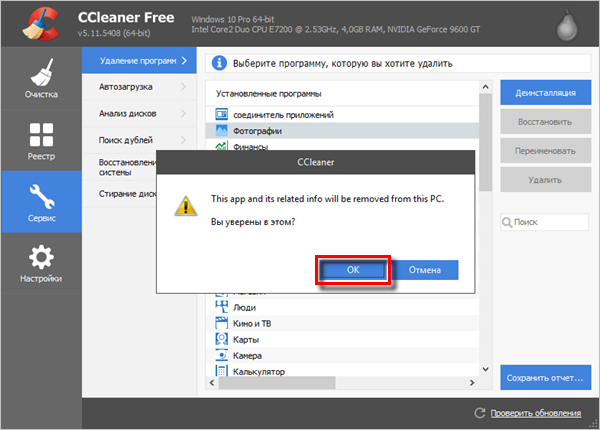The image size is (600, 430).
Task: Click the Финансы chart icon
Action: coord(222,146)
